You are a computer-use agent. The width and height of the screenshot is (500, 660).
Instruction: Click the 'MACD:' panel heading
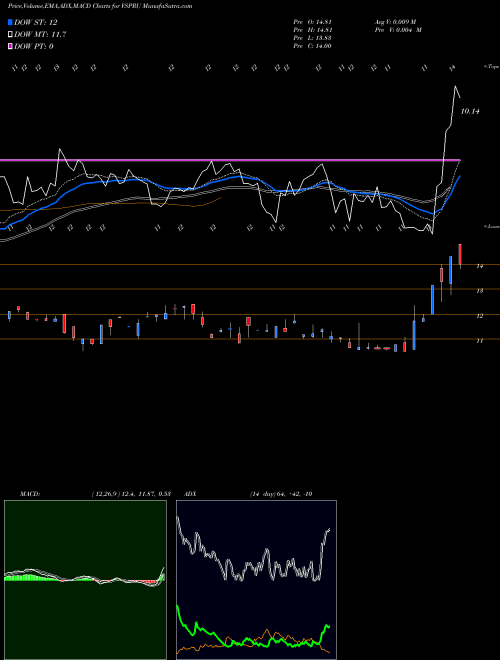tap(29, 494)
